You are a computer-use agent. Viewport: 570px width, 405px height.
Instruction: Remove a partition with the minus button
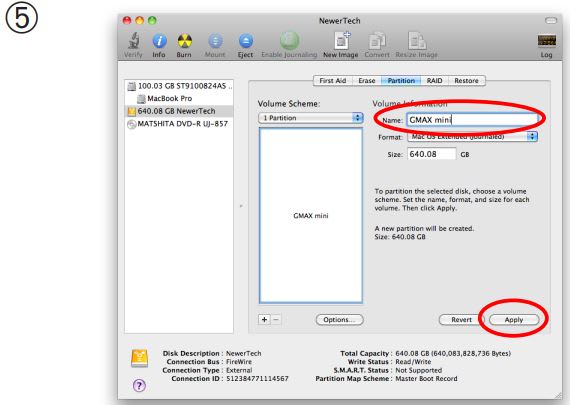coord(276,320)
